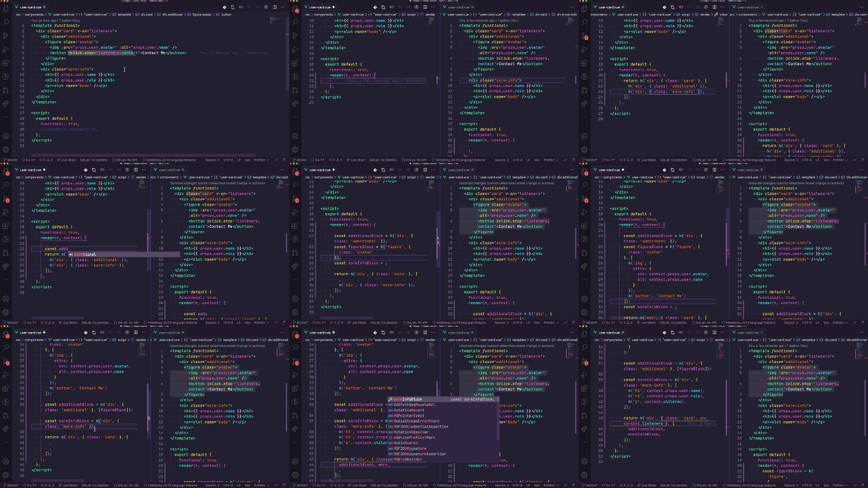Open Live Share activity icon in single-pane frame
868x488 pixels.
(6, 103)
